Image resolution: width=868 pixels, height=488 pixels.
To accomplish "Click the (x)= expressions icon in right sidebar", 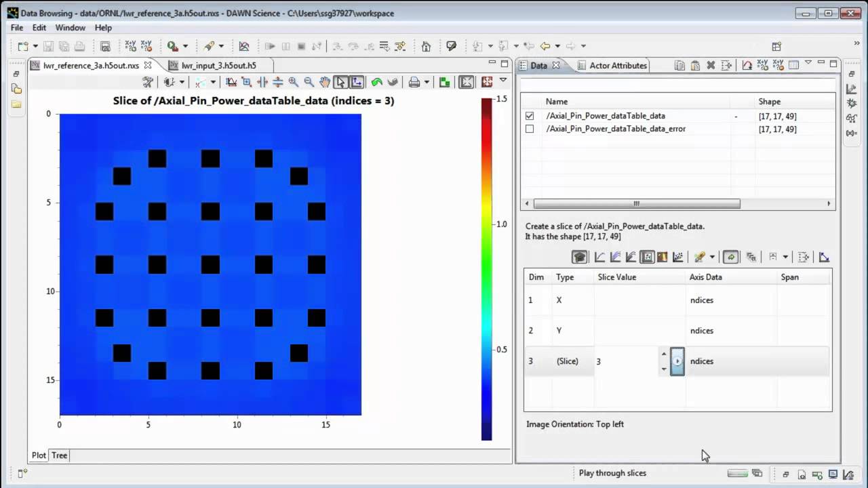I will click(x=852, y=134).
